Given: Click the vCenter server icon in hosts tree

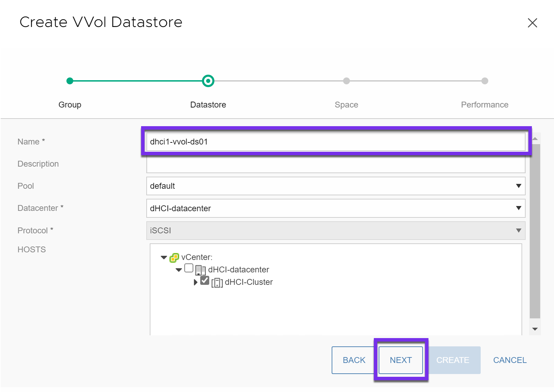Looking at the screenshot, I should (174, 258).
